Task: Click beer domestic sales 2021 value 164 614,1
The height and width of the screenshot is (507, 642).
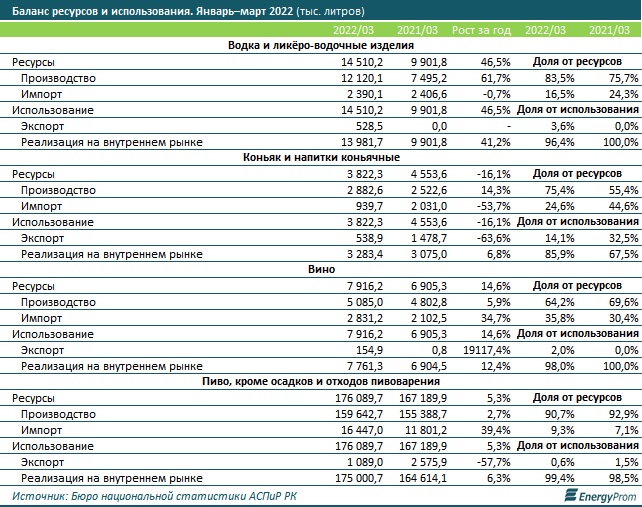Action: point(423,478)
